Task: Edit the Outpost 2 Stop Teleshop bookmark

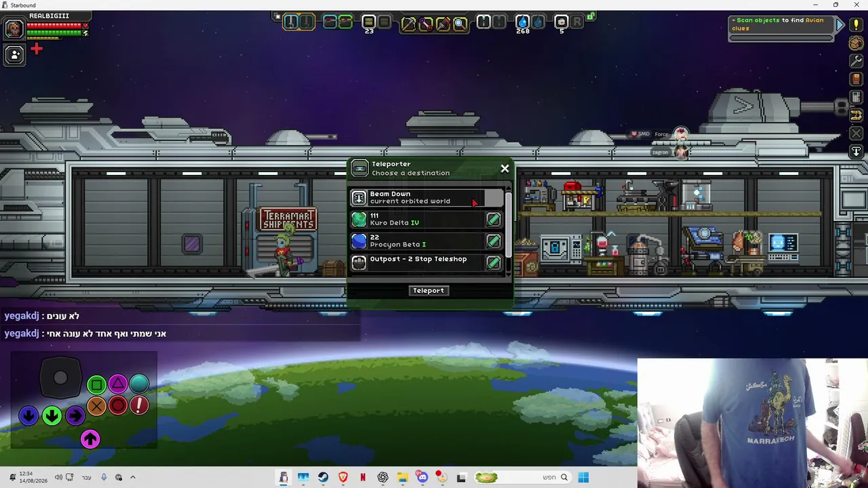Action: point(494,262)
